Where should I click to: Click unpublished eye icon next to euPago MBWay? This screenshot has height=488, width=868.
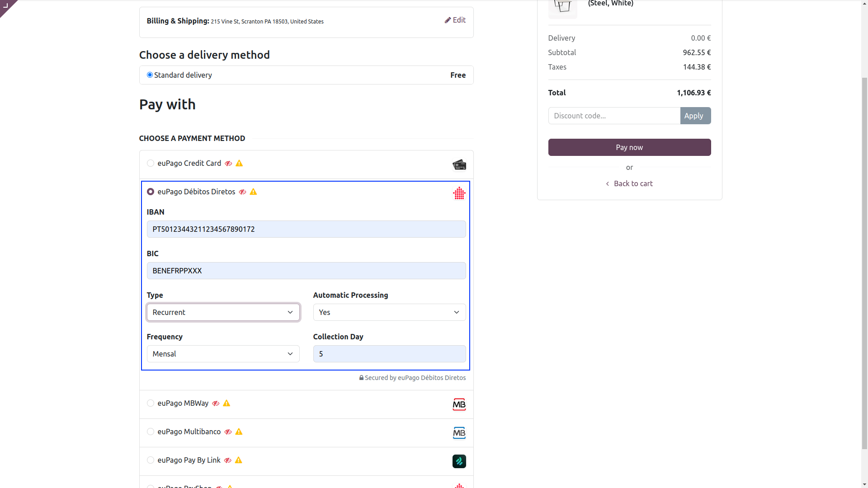[x=216, y=404]
